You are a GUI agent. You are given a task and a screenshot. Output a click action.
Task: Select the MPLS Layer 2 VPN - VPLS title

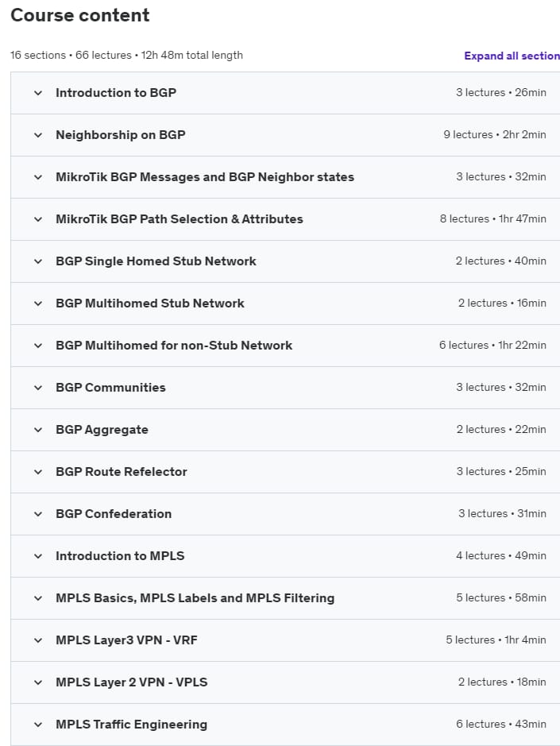(x=132, y=682)
